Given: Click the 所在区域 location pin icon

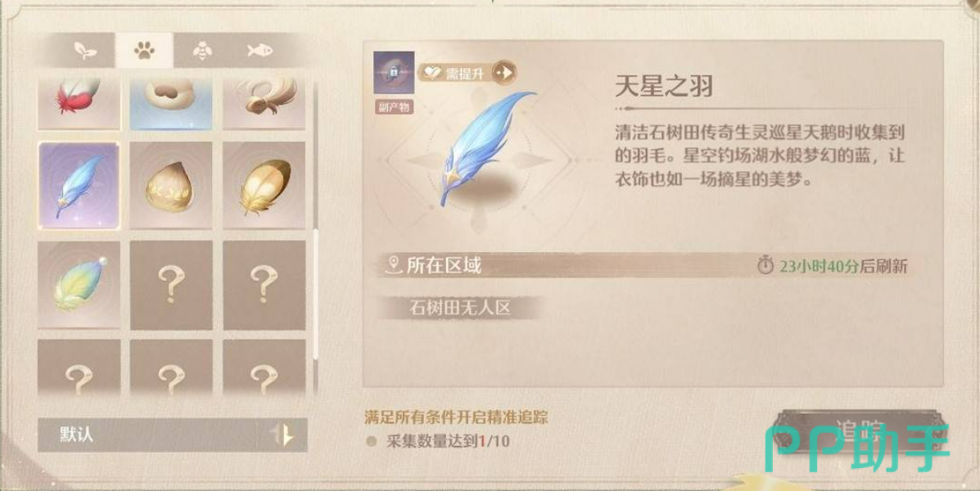Looking at the screenshot, I should (x=394, y=266).
